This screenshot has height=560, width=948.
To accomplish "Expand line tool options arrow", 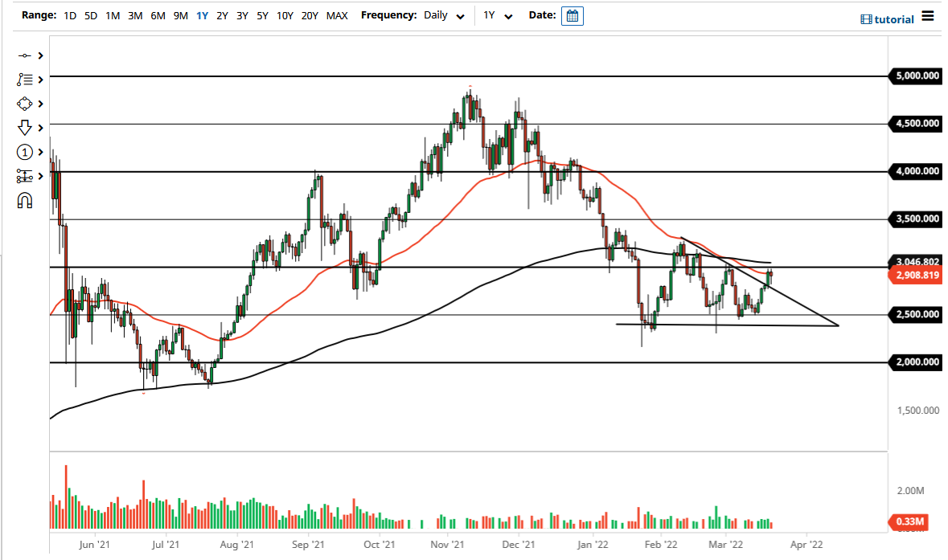I will coord(40,55).
